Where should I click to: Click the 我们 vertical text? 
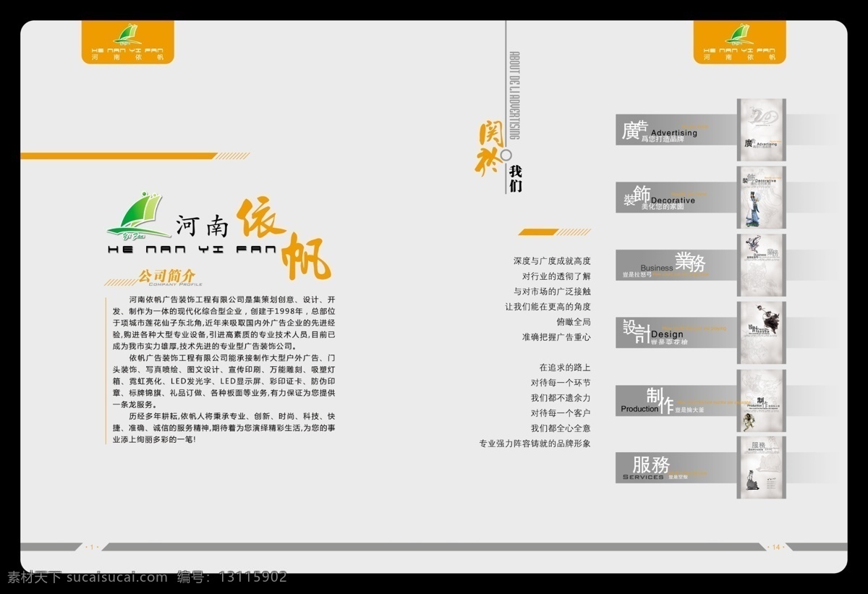coord(516,179)
